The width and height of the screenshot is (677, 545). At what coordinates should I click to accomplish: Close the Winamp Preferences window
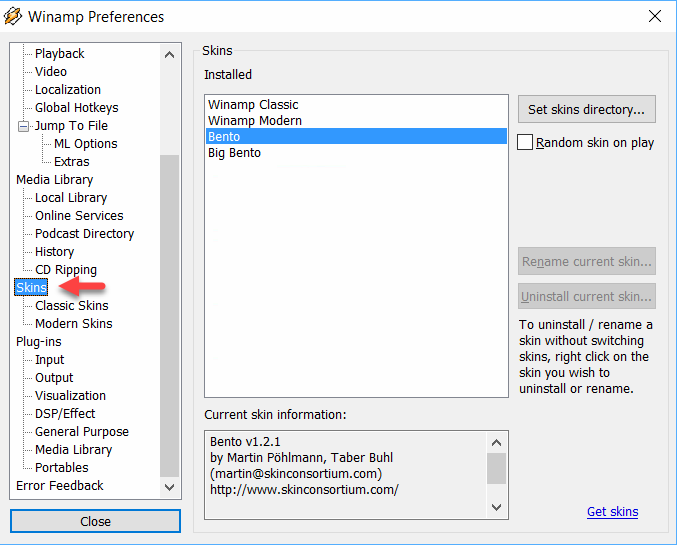[655, 16]
